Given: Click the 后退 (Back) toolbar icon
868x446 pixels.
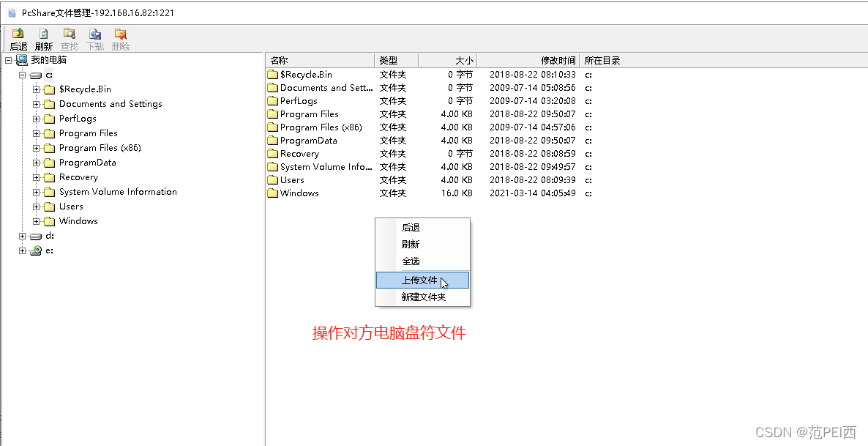Looking at the screenshot, I should tap(18, 34).
